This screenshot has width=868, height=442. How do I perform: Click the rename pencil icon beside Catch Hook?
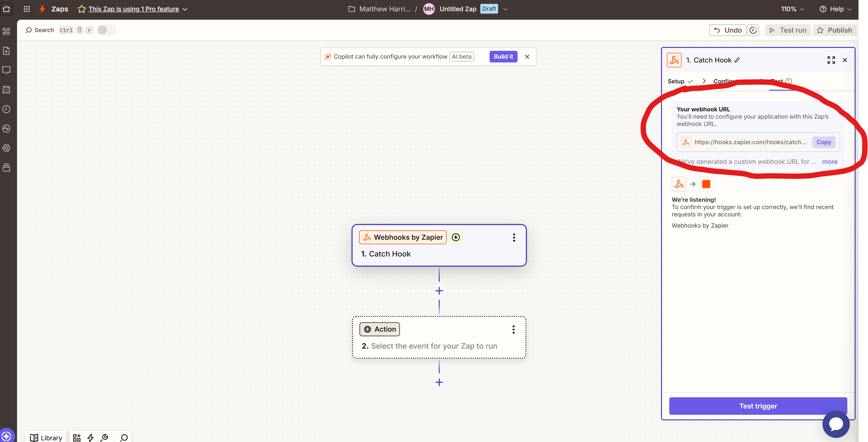(737, 60)
